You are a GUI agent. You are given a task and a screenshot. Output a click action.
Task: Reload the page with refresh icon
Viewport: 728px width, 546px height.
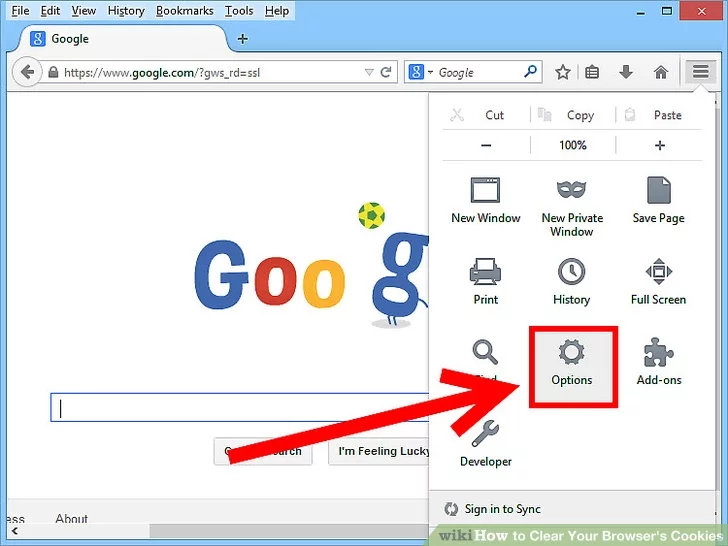[386, 72]
